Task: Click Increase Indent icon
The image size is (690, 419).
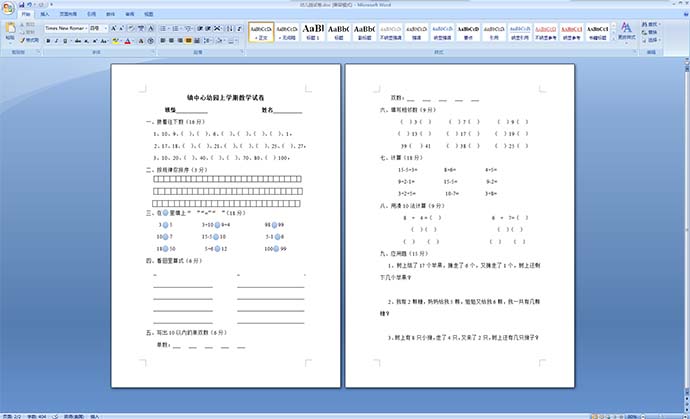Action: point(208,28)
